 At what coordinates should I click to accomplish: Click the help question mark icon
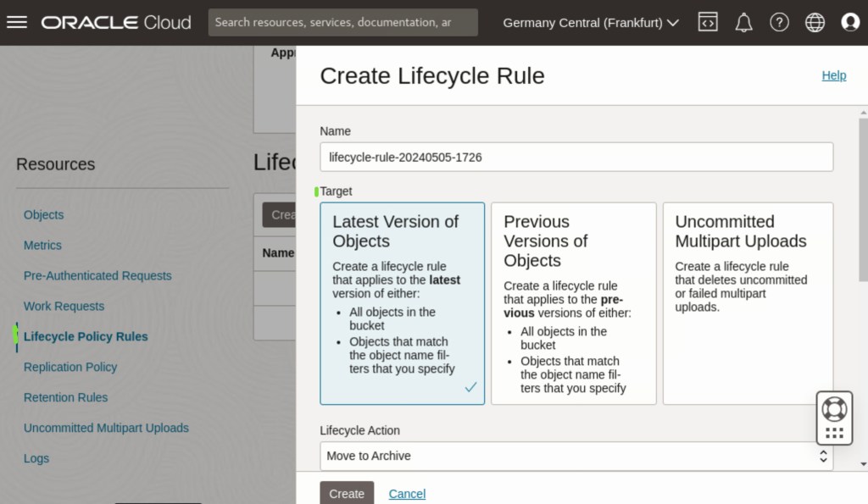779,23
